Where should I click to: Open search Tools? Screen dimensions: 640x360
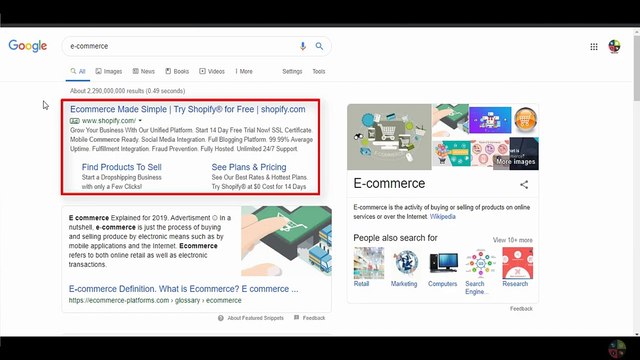pos(319,71)
